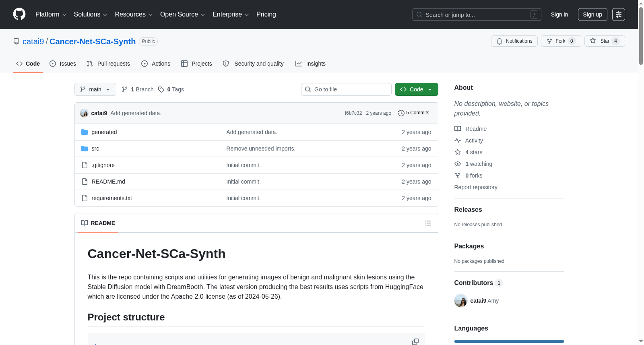Click the Notifications bell button
Viewport: 644px width, 345px height.
[514, 41]
